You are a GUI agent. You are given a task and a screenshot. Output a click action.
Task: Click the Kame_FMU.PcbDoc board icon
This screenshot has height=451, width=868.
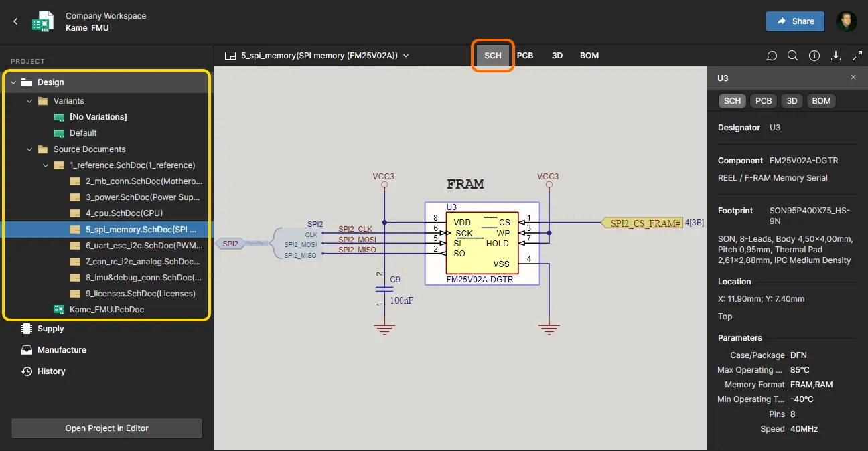(x=59, y=310)
